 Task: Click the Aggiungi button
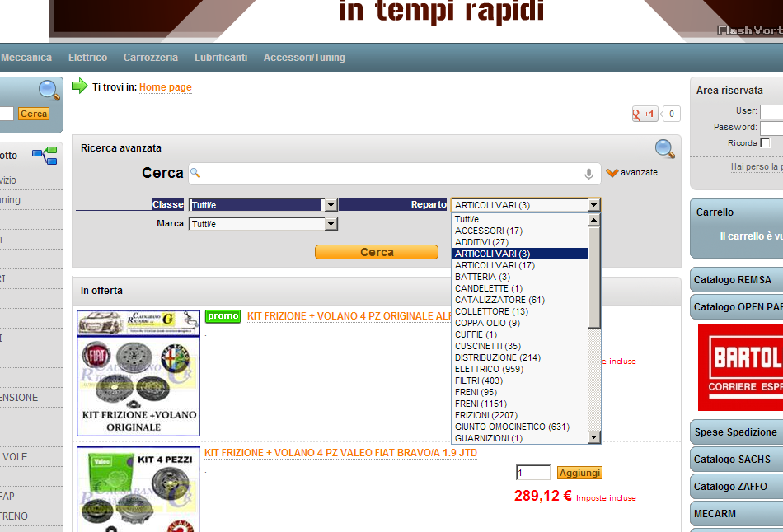point(579,473)
